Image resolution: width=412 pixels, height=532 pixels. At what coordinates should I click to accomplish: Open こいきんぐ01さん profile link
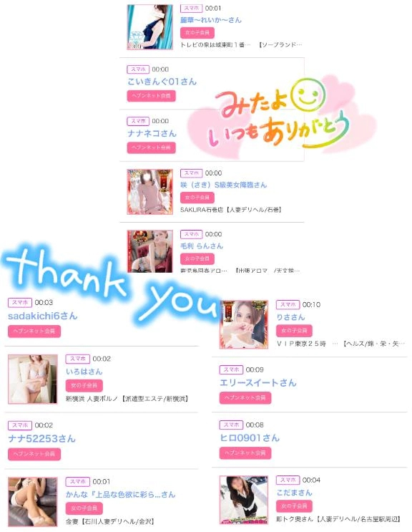click(x=162, y=82)
